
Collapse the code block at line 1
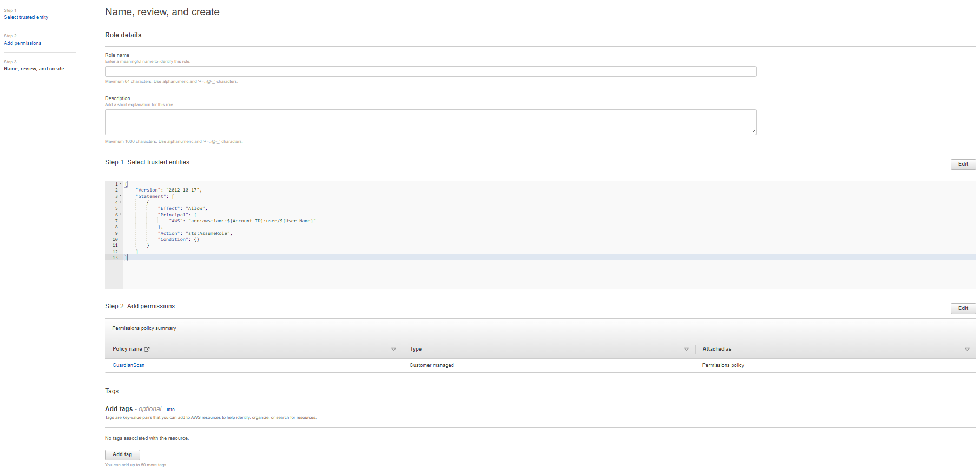pos(121,184)
